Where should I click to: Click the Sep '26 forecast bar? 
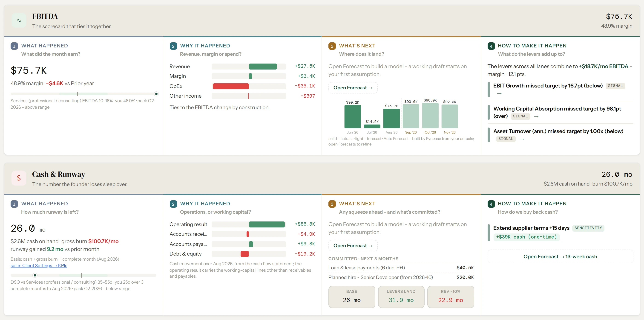(x=411, y=116)
